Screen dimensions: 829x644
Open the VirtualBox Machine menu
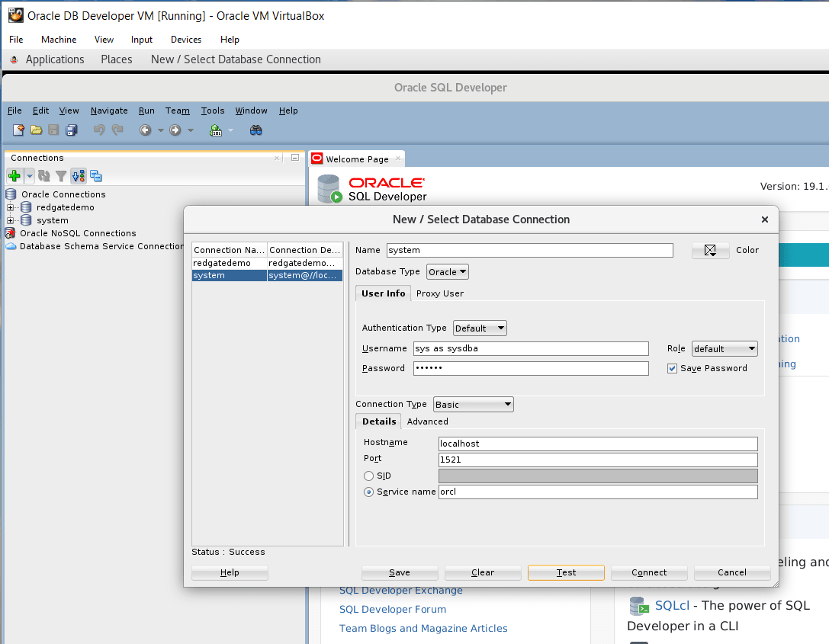click(x=59, y=40)
